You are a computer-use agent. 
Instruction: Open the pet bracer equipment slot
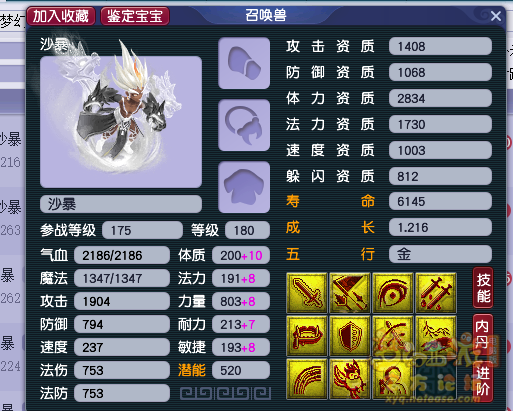click(244, 63)
